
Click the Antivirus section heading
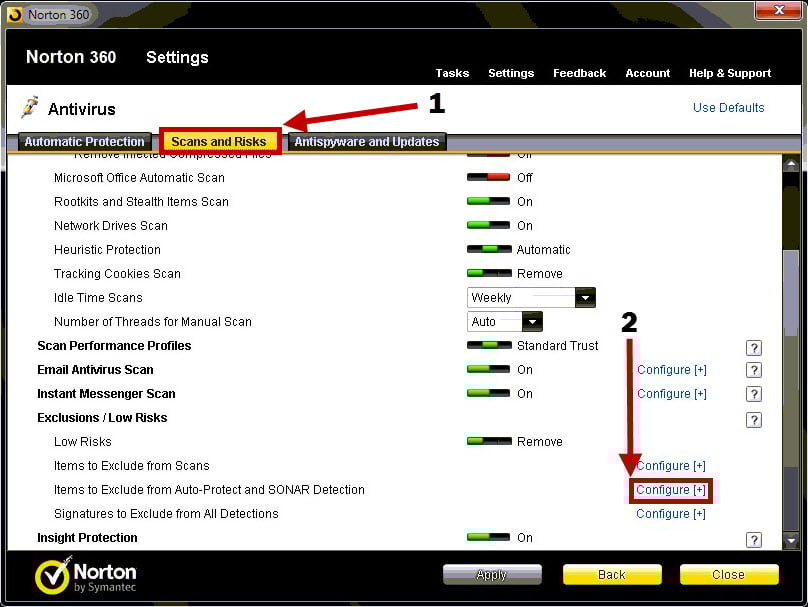point(82,109)
